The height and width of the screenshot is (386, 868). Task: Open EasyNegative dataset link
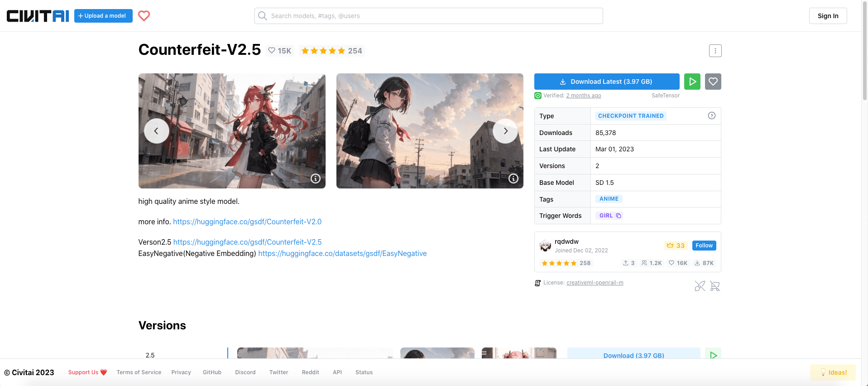pos(342,253)
